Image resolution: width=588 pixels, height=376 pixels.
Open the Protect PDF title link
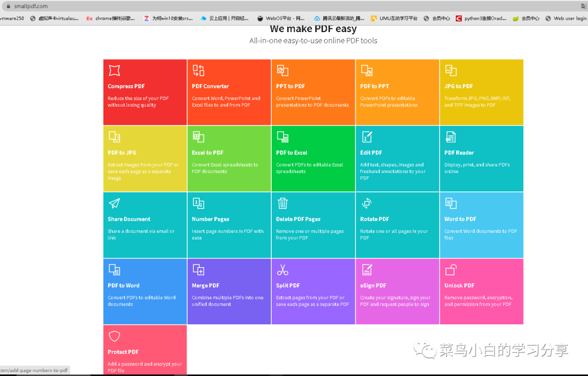123,352
